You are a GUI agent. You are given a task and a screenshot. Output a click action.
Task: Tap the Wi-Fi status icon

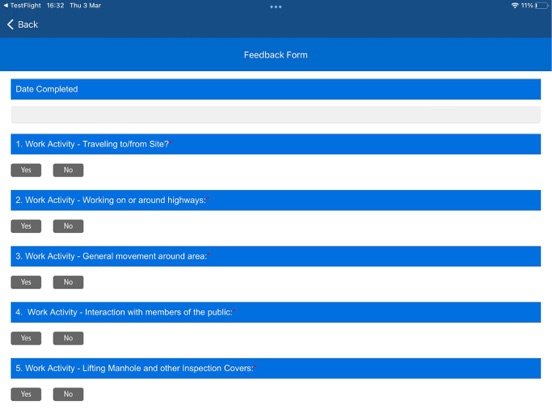tap(515, 6)
